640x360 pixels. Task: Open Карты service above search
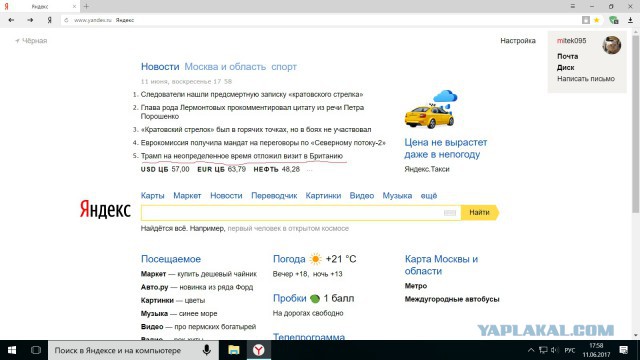tap(153, 196)
